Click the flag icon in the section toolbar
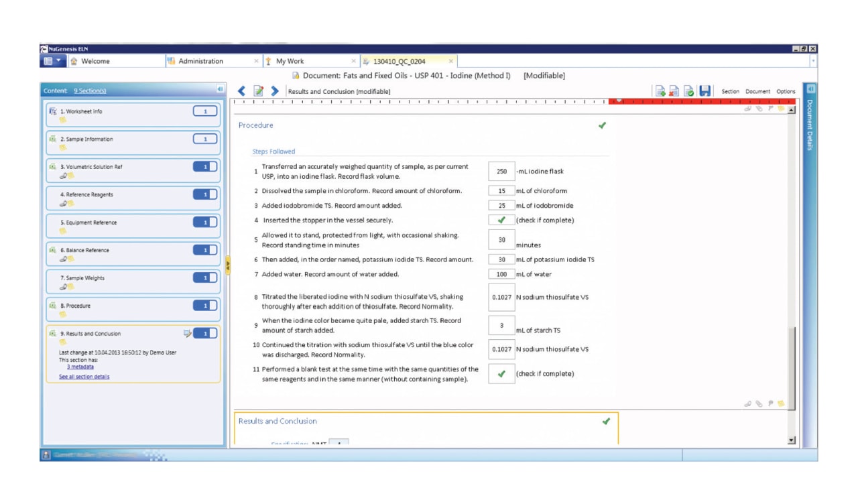This screenshot has height=504, width=858. tap(772, 109)
